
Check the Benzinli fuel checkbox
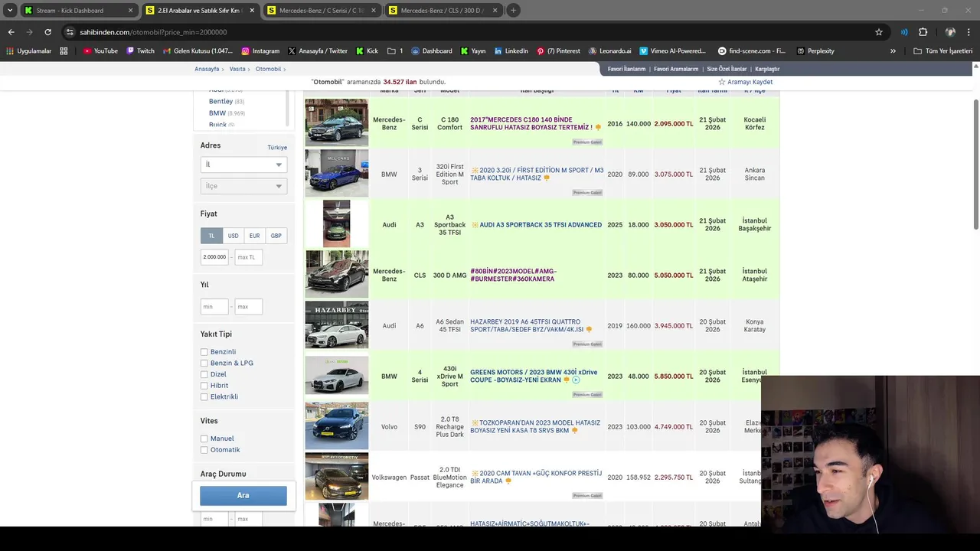[204, 352]
